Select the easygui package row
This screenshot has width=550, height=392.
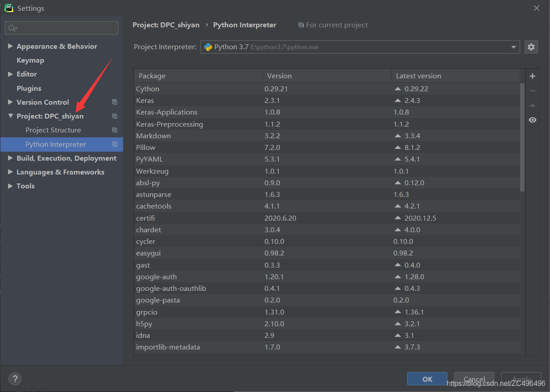point(327,253)
